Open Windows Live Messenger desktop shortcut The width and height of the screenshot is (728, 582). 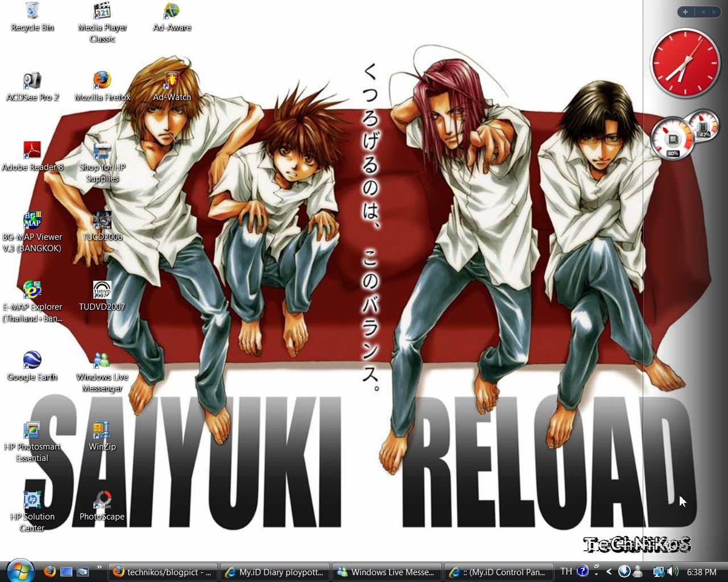[102, 361]
